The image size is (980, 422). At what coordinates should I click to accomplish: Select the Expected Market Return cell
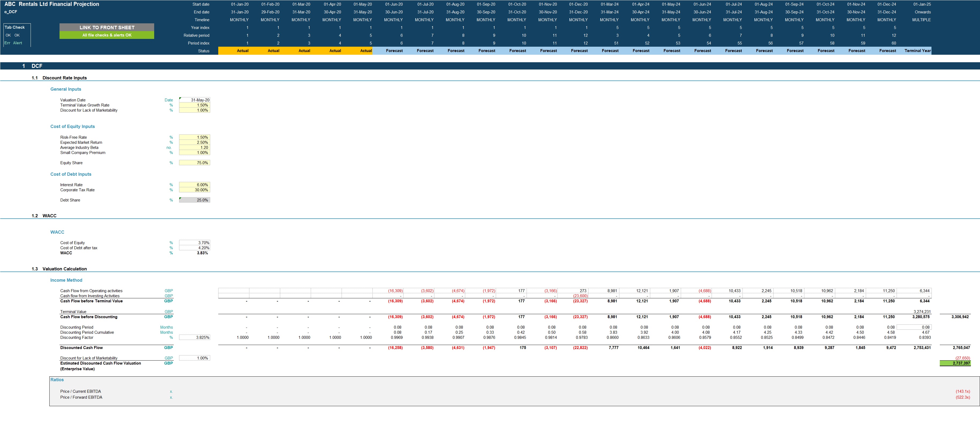194,142
